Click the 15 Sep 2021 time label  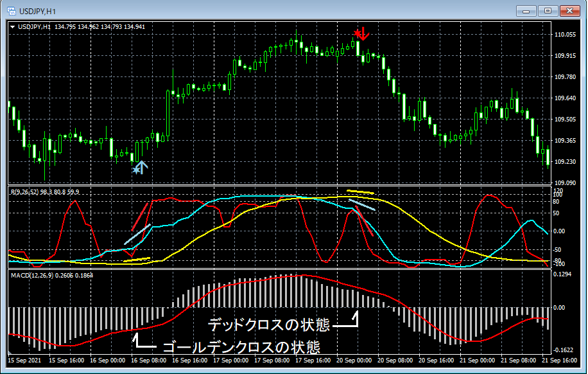24,360
